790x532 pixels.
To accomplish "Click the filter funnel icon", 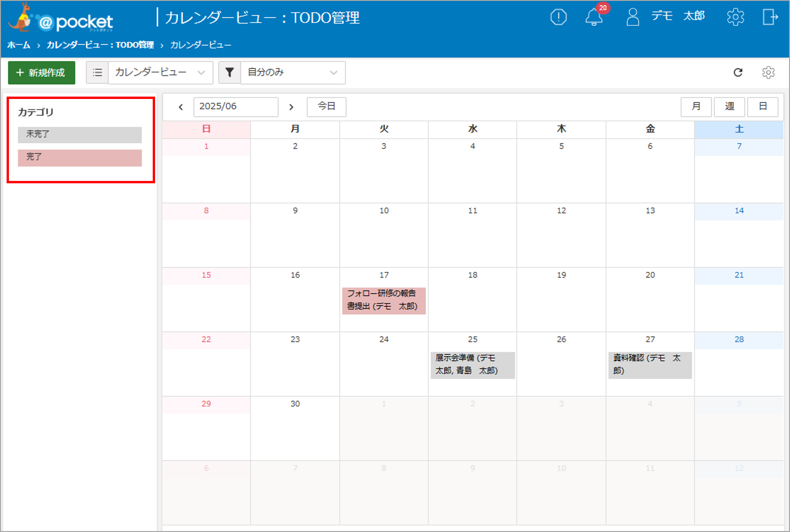I will (230, 73).
